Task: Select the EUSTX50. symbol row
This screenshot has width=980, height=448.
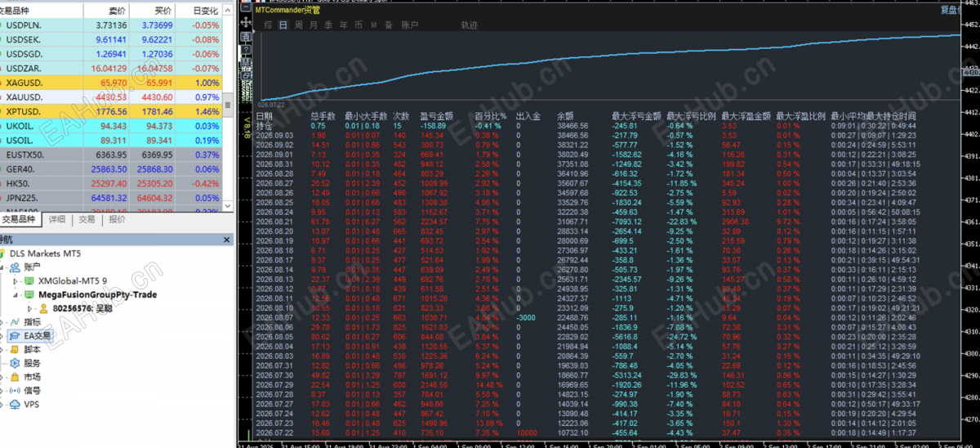Action: coord(111,154)
